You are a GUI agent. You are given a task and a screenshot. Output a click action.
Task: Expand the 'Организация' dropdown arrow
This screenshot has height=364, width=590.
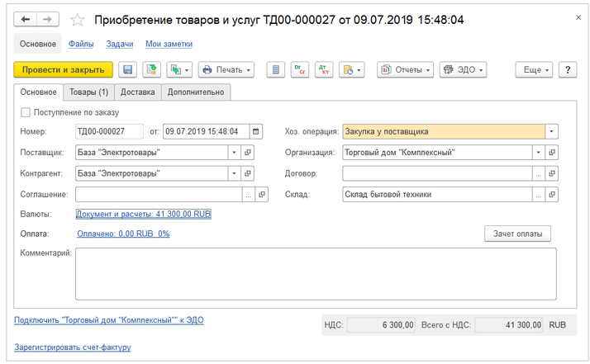pos(538,153)
